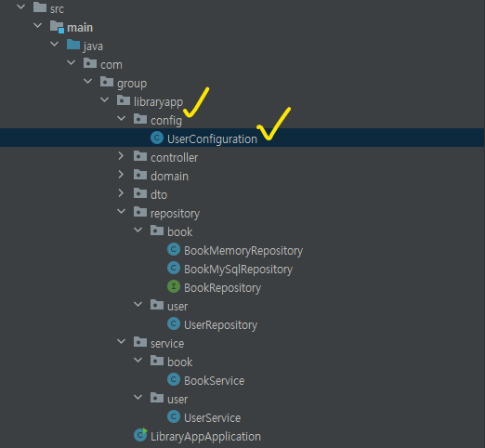485x448 pixels.
Task: Collapse the group package chevron
Action: [88, 81]
